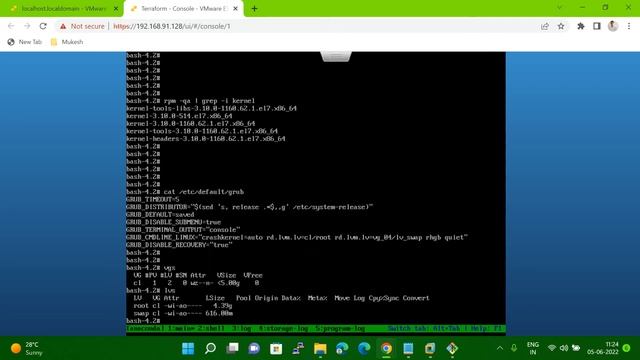Select 3:log in tmux status bar

click(242, 329)
